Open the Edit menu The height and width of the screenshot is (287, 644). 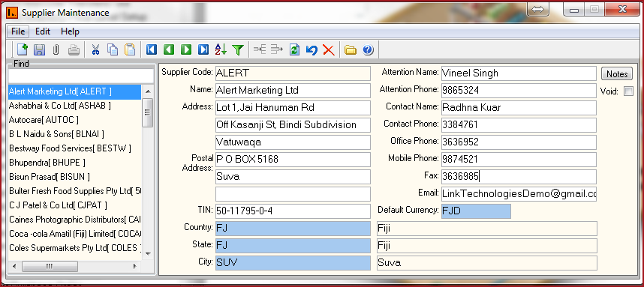coord(43,31)
